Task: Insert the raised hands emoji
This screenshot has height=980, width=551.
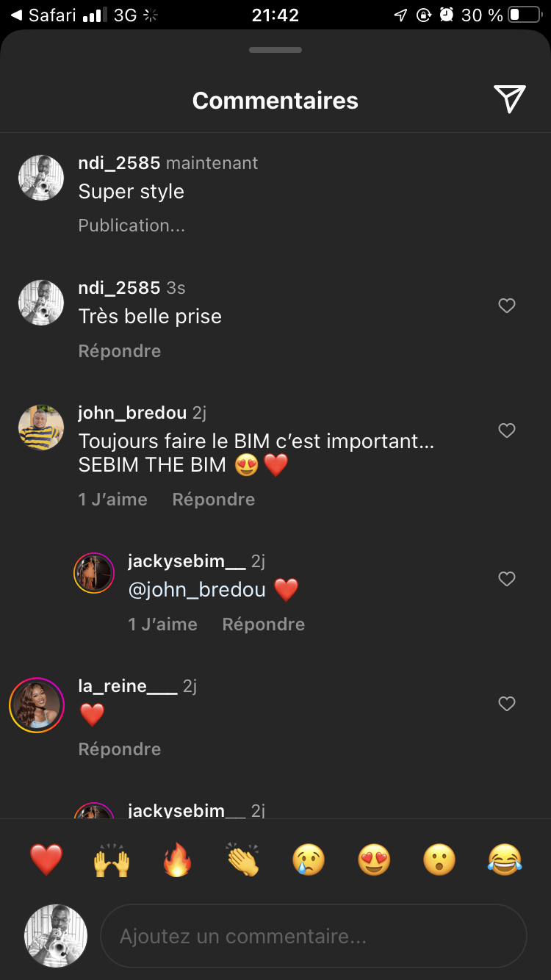Action: click(112, 860)
